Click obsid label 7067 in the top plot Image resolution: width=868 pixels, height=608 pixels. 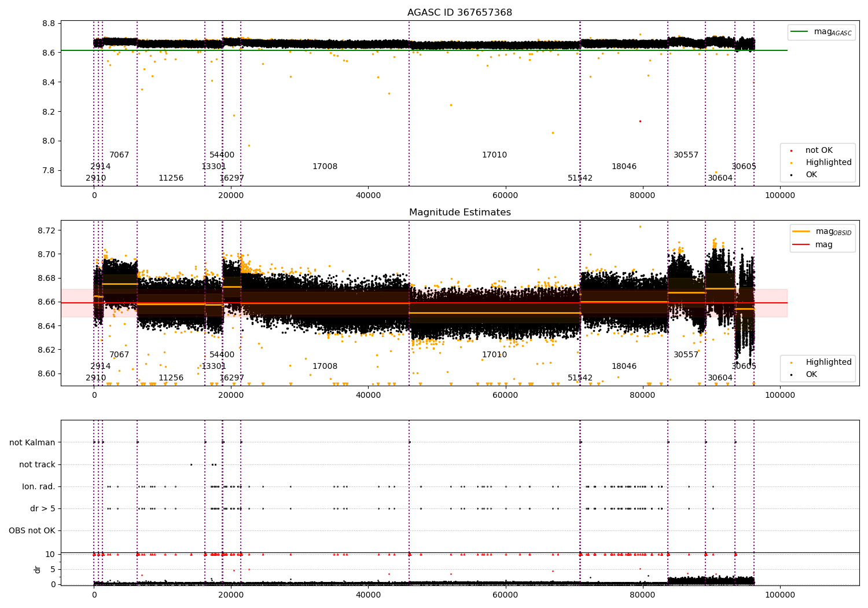[119, 155]
